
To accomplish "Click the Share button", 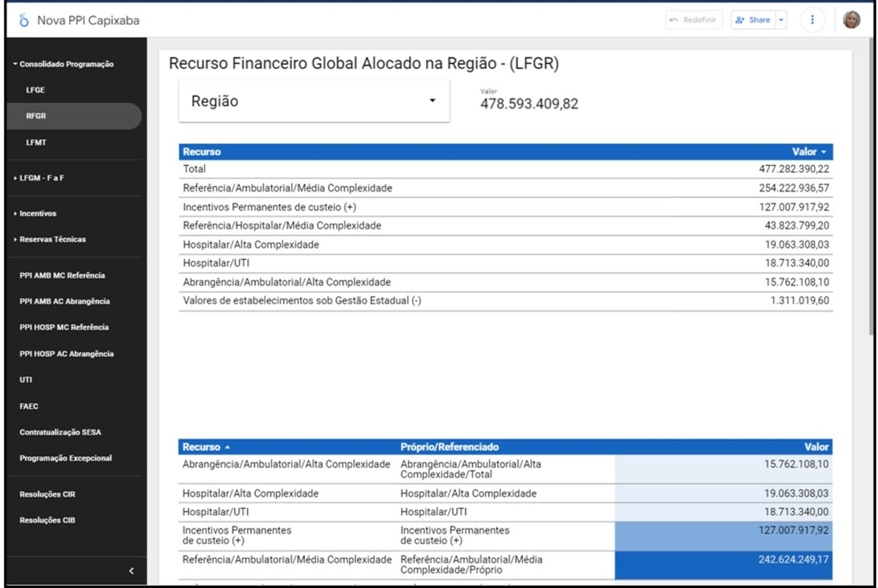I will 753,20.
